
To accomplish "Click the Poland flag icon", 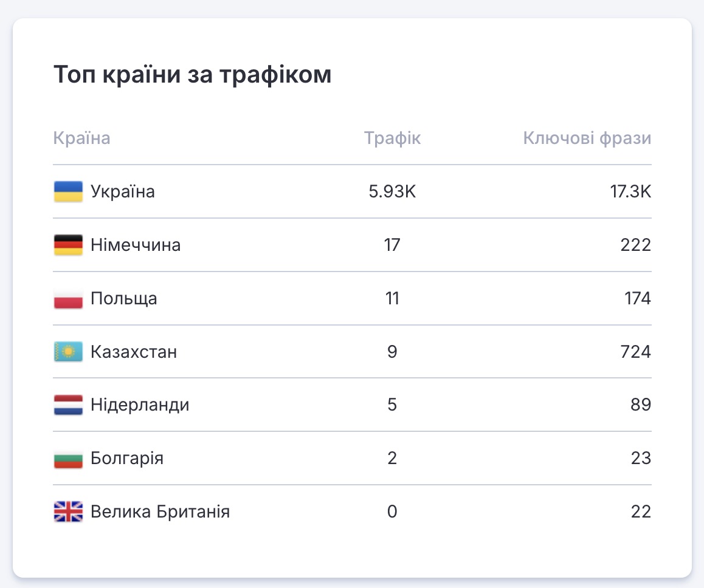I will coord(68,299).
